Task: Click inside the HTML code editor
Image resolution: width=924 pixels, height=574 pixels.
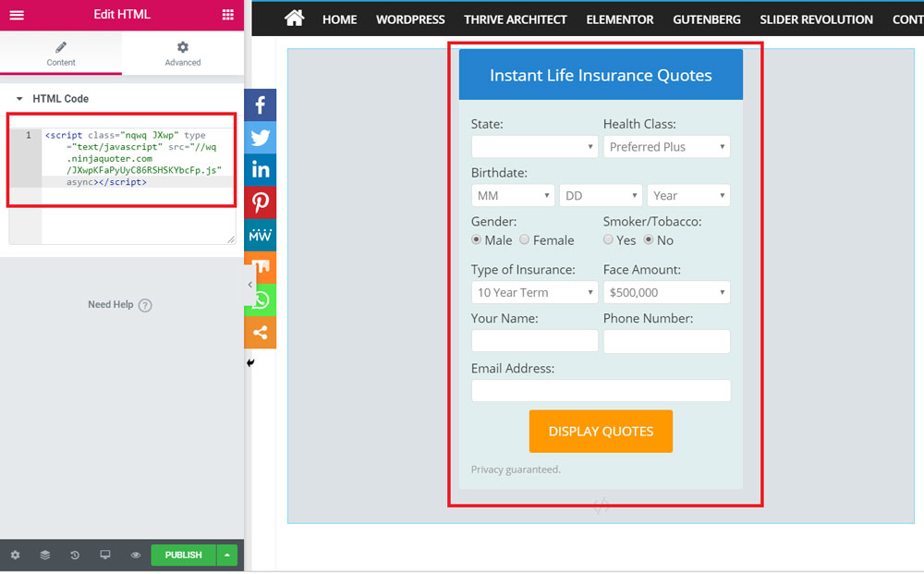Action: [122, 186]
